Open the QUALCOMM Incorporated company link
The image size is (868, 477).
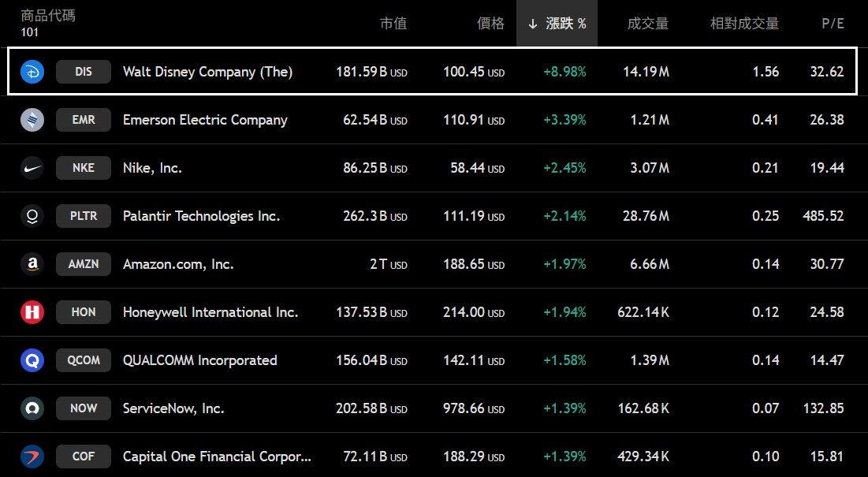click(x=200, y=360)
